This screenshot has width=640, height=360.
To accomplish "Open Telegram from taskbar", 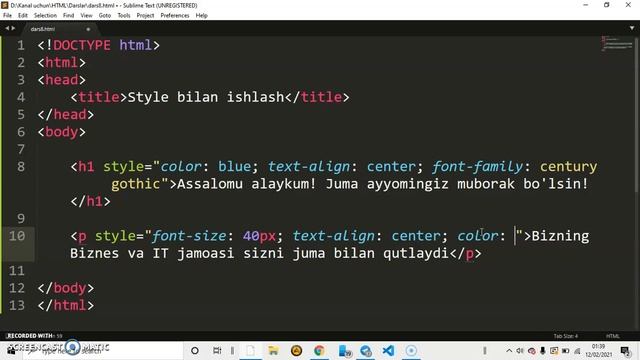I will click(366, 350).
